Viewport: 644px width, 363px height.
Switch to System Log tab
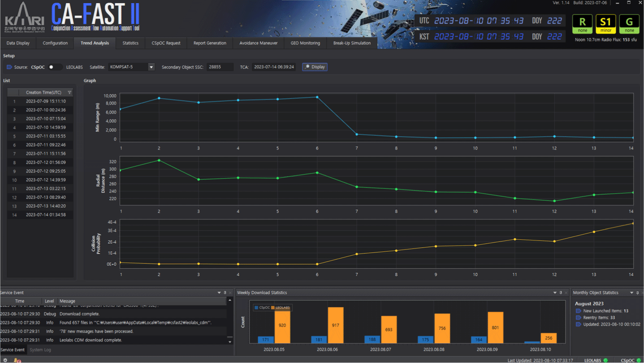(40, 350)
